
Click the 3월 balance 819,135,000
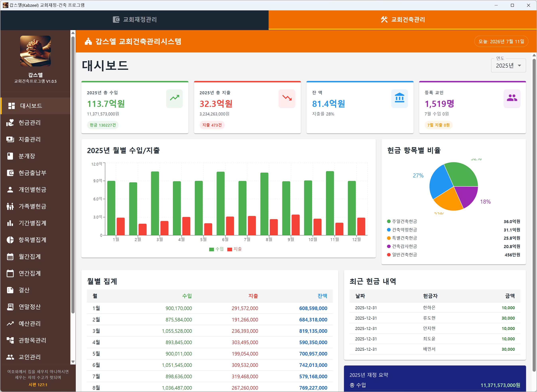point(313,331)
